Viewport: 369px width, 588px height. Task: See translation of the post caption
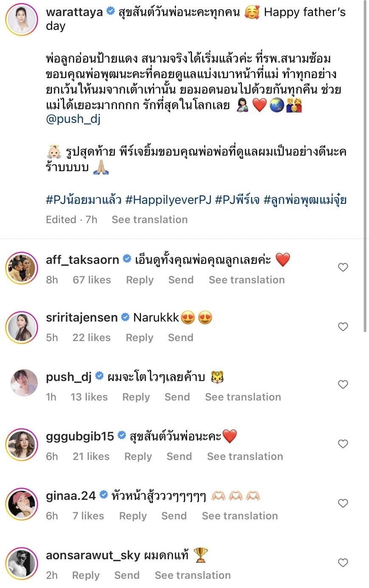pyautogui.click(x=149, y=219)
